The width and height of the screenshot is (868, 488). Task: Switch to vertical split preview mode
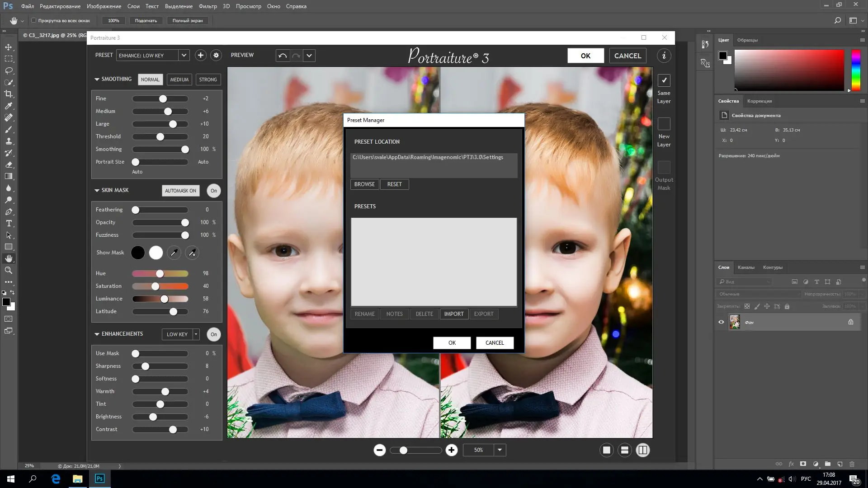coord(642,450)
